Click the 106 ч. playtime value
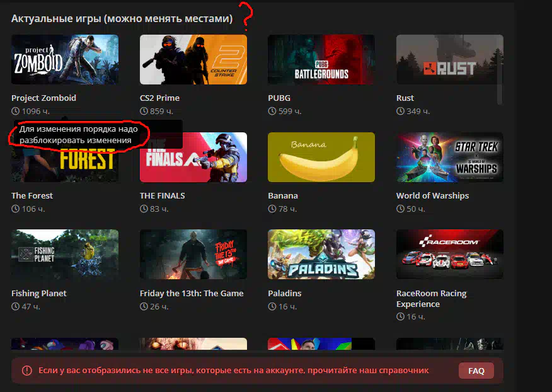The width and height of the screenshot is (552, 392). point(33,209)
